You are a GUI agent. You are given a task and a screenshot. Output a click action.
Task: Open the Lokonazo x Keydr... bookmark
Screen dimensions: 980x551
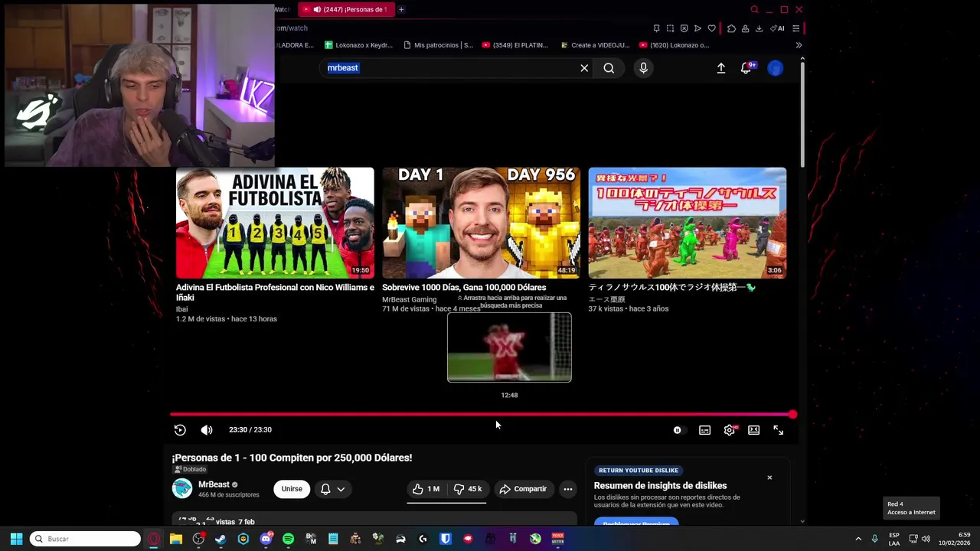[x=358, y=45]
